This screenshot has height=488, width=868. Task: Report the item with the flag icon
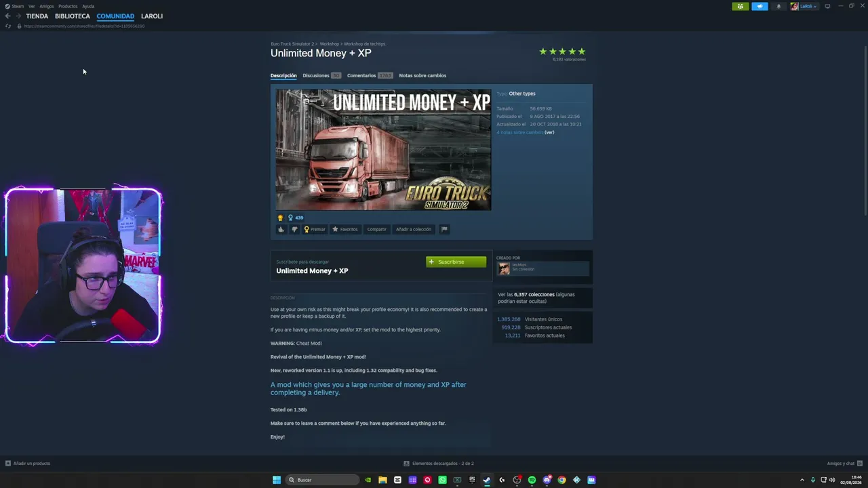coord(444,229)
